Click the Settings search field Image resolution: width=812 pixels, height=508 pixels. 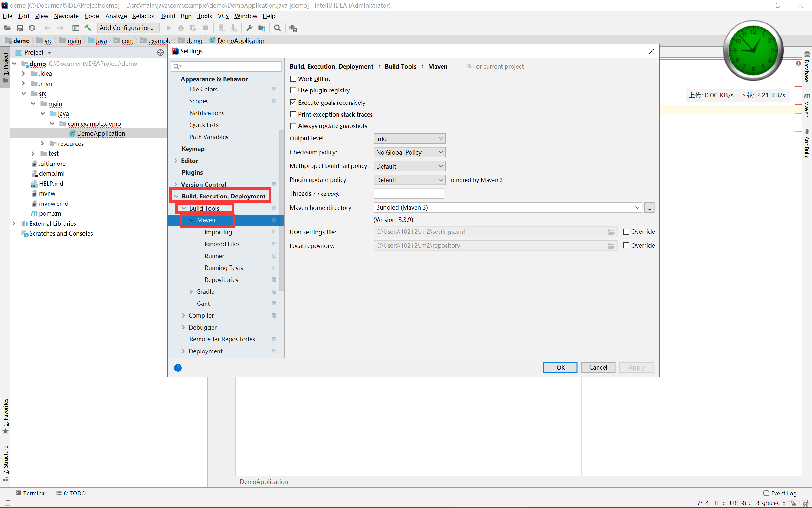pyautogui.click(x=226, y=66)
